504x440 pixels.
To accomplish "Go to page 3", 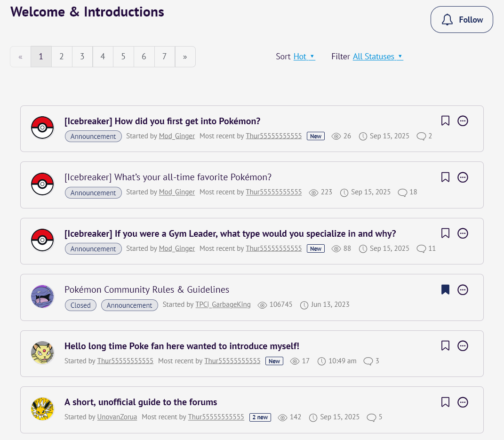I will click(x=82, y=57).
